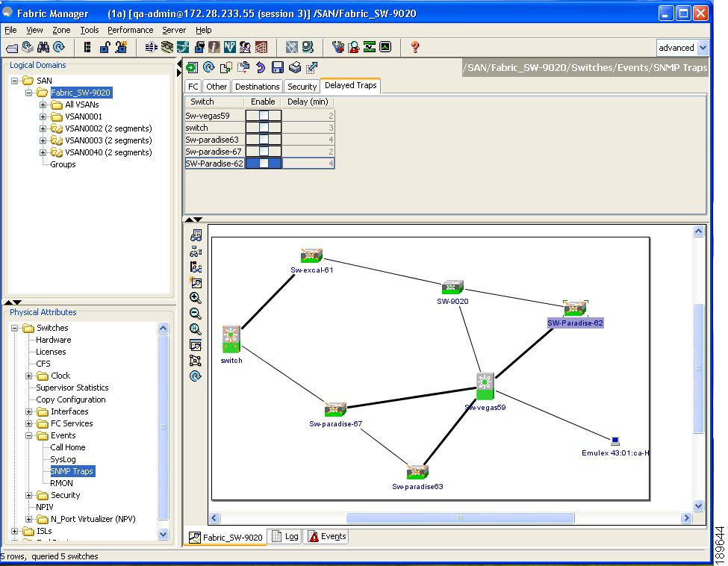Open the Performance menu
The image size is (728, 566).
coord(131,30)
